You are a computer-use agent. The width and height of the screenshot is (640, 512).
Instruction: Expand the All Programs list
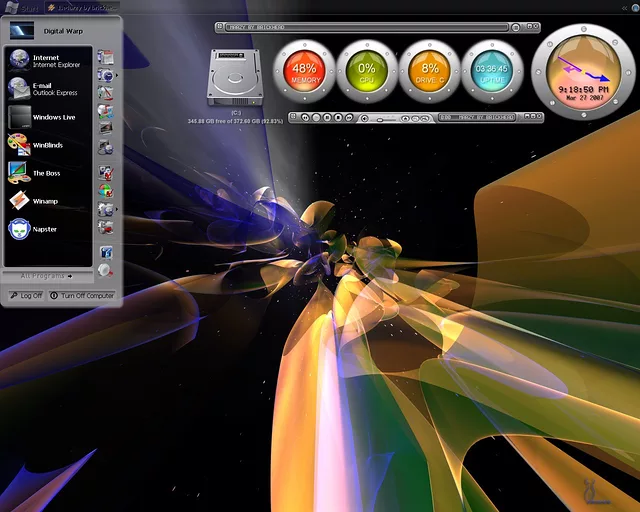[x=46, y=275]
